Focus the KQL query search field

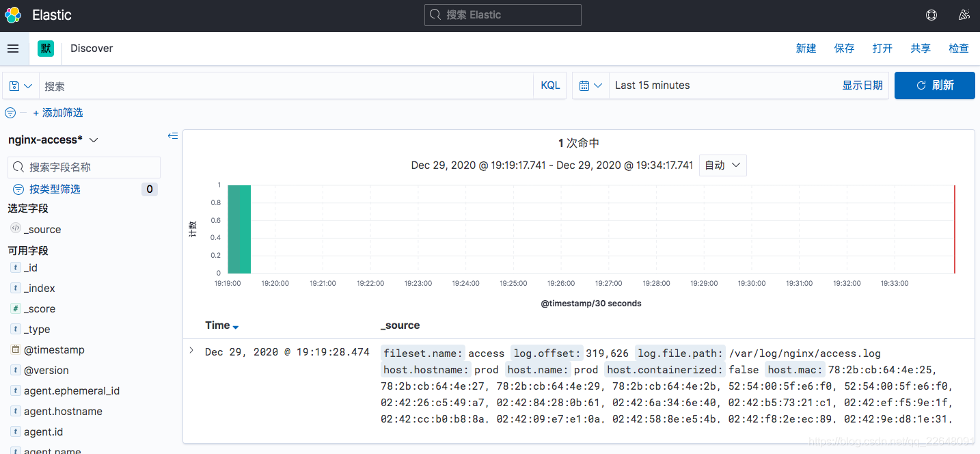point(286,86)
